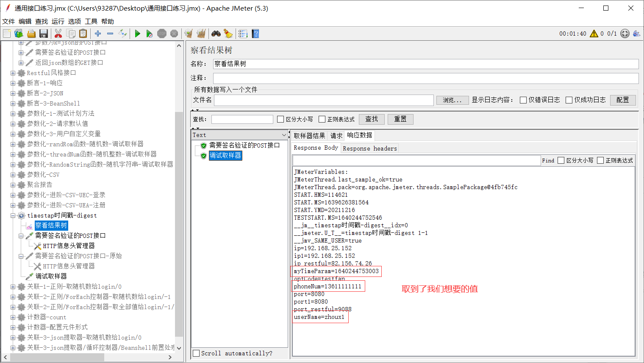The width and height of the screenshot is (644, 363).
Task: Check the Scroll automatically option
Action: pos(196,353)
